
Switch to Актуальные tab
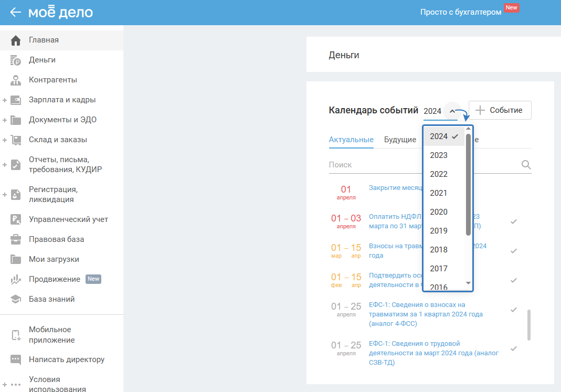coord(351,140)
